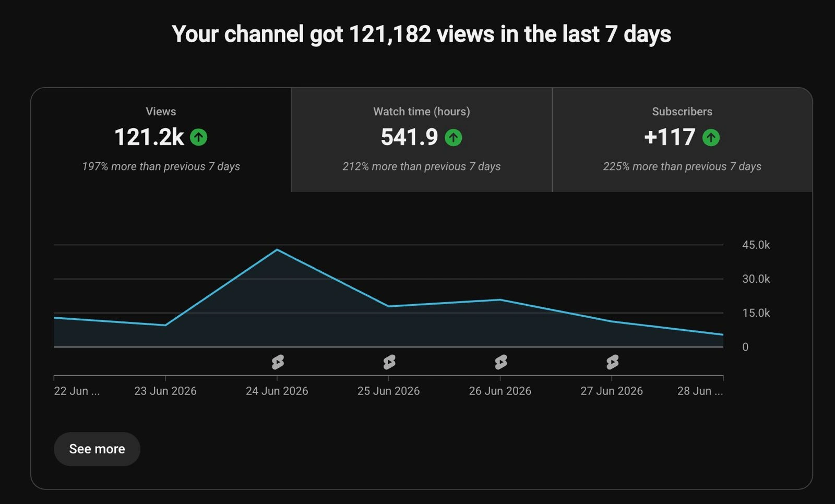Open the Shorts marker under 26 Jun 2026

pyautogui.click(x=501, y=362)
